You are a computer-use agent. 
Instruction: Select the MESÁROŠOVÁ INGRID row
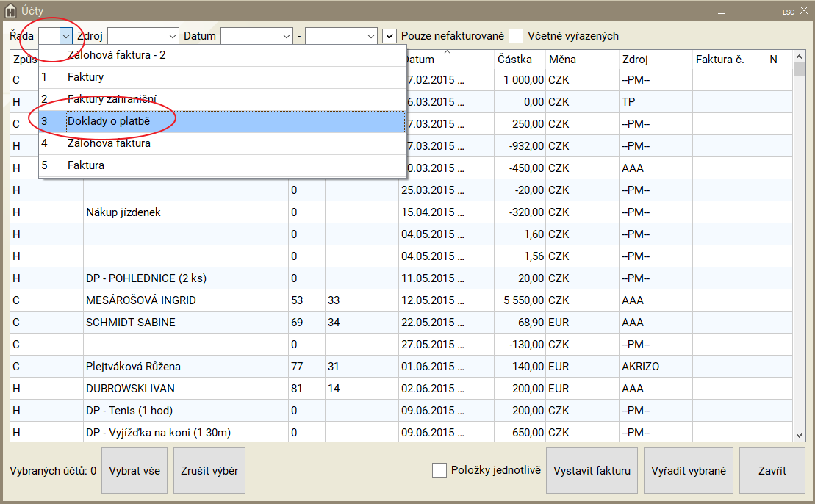coord(141,300)
